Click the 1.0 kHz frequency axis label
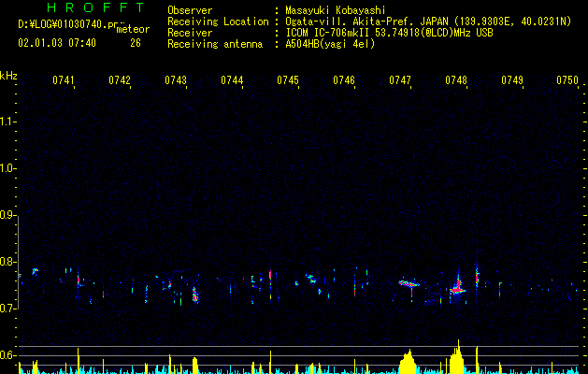The width and height of the screenshot is (588, 374). (7, 168)
